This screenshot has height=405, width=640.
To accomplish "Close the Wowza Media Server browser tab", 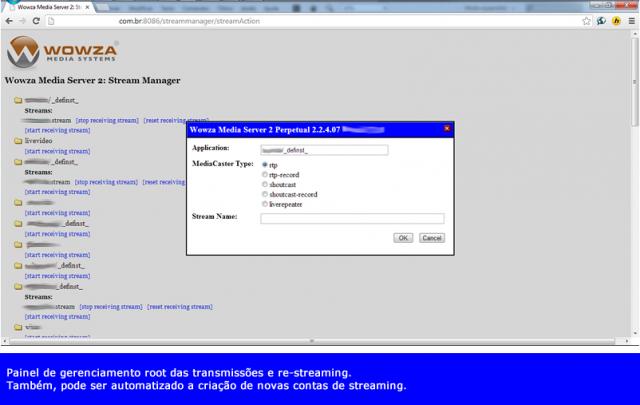I will [x=87, y=7].
